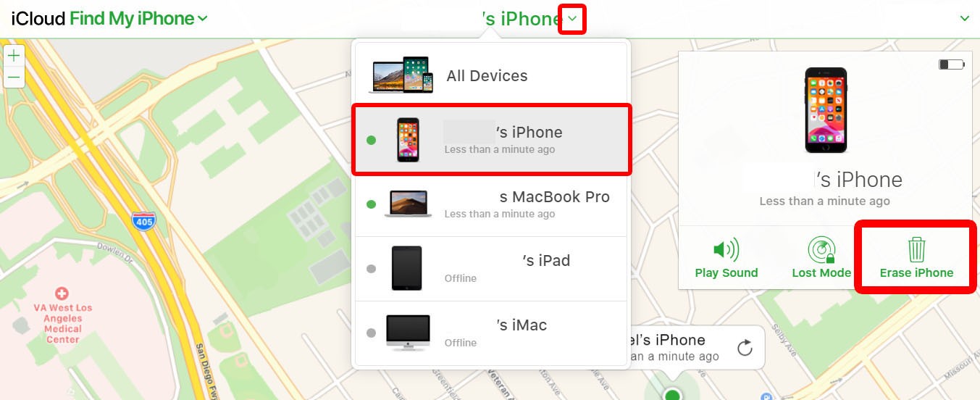
Task: Choose the MacBook Pro device
Action: 491,204
